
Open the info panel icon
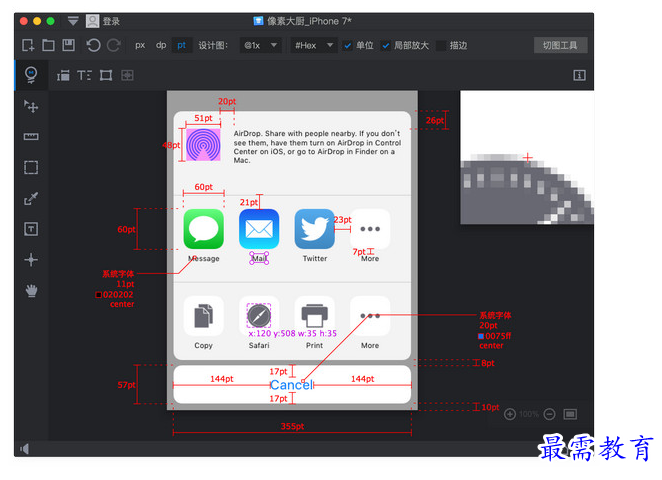[579, 75]
